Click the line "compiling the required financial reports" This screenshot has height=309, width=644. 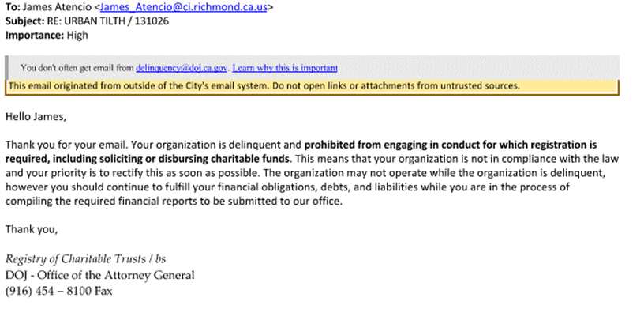tap(174, 202)
